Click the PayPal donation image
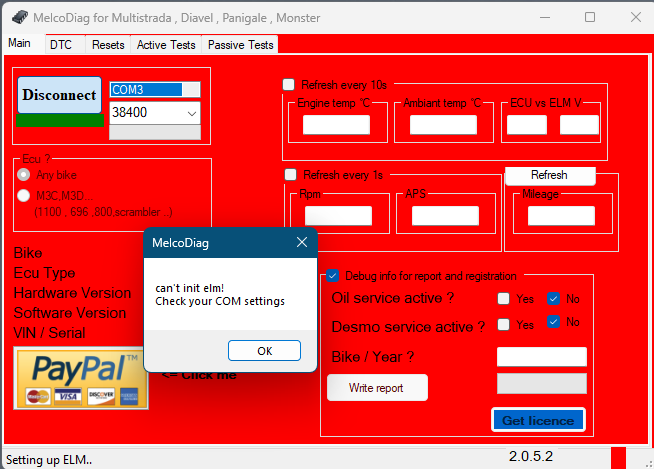The width and height of the screenshot is (654, 469). tap(81, 378)
